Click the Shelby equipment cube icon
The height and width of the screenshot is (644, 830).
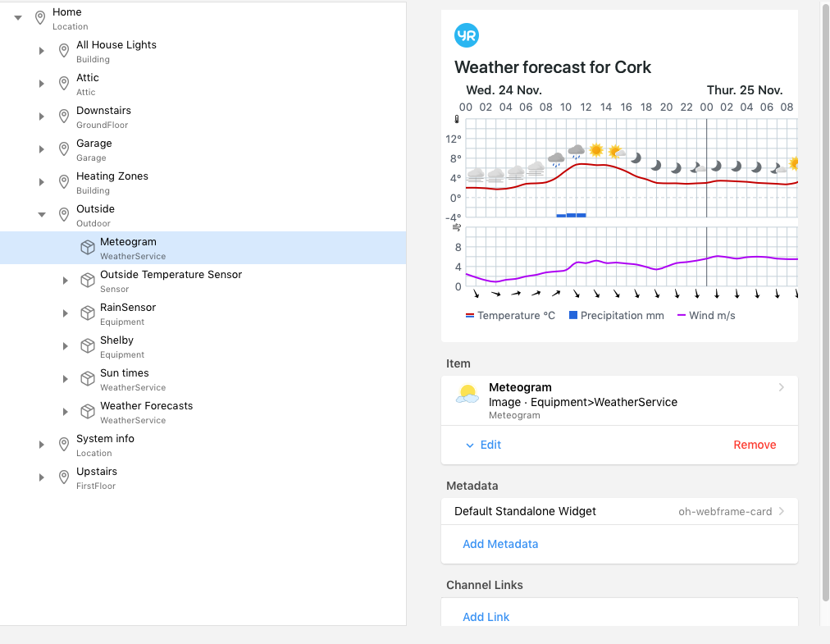pos(88,346)
